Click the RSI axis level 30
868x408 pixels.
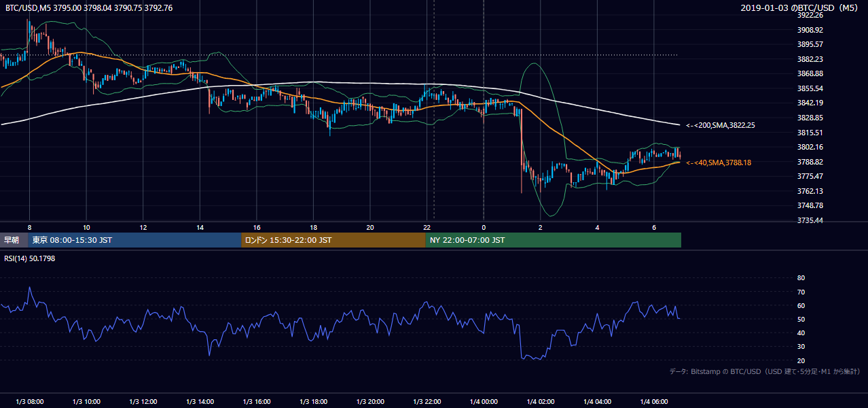[801, 347]
